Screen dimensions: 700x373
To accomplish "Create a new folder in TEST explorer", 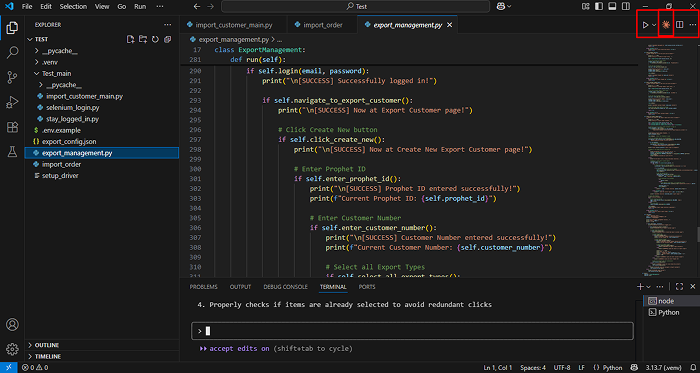I will point(143,39).
